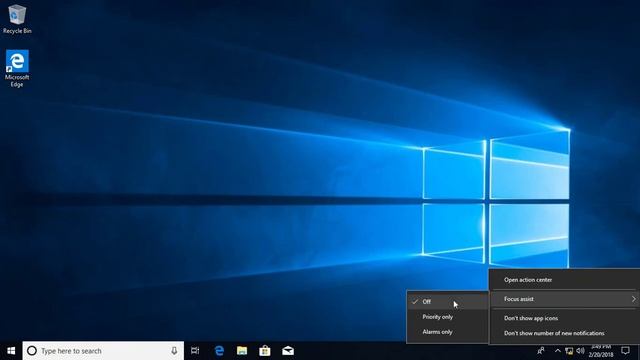Show hidden system tray icons
640x360 pixels.
(x=558, y=351)
